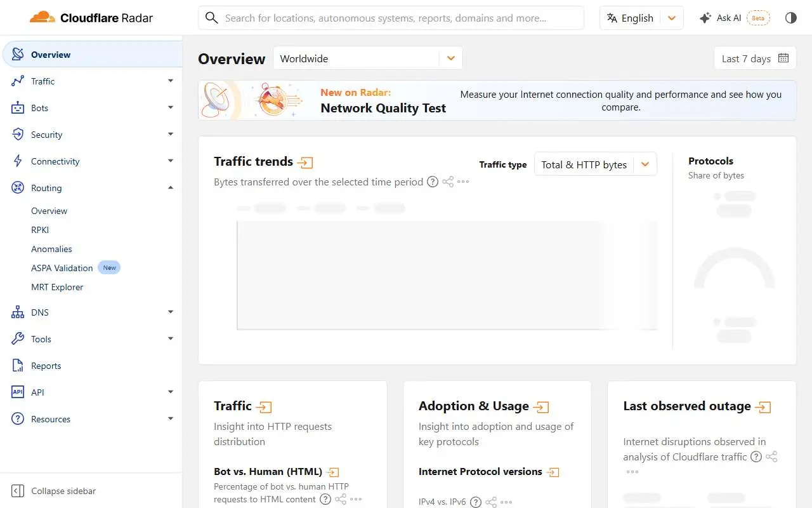Viewport: 812px width, 508px height.
Task: Show help for Traffic trends description
Action: click(x=432, y=182)
